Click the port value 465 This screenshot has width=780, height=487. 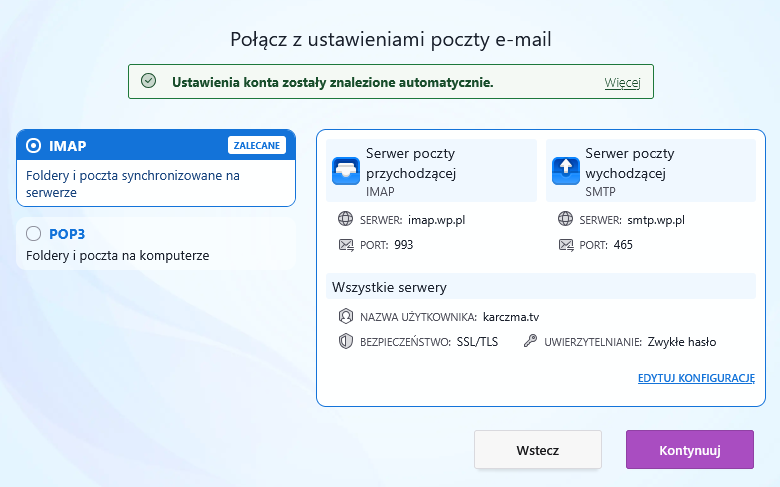pos(623,245)
